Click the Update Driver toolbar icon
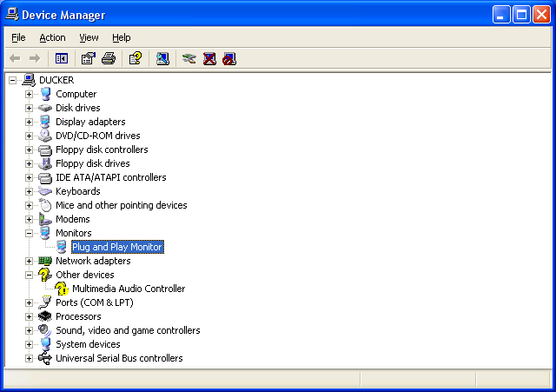 [x=189, y=59]
